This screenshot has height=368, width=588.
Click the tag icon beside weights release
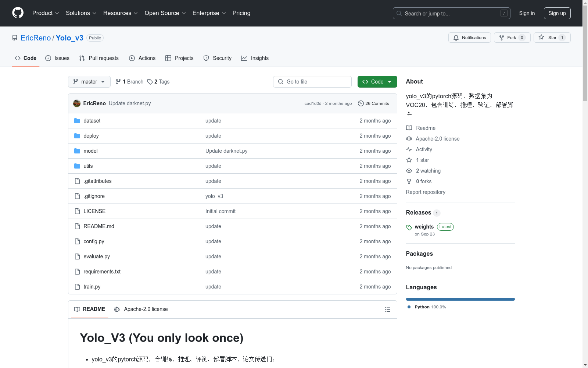pos(409,227)
